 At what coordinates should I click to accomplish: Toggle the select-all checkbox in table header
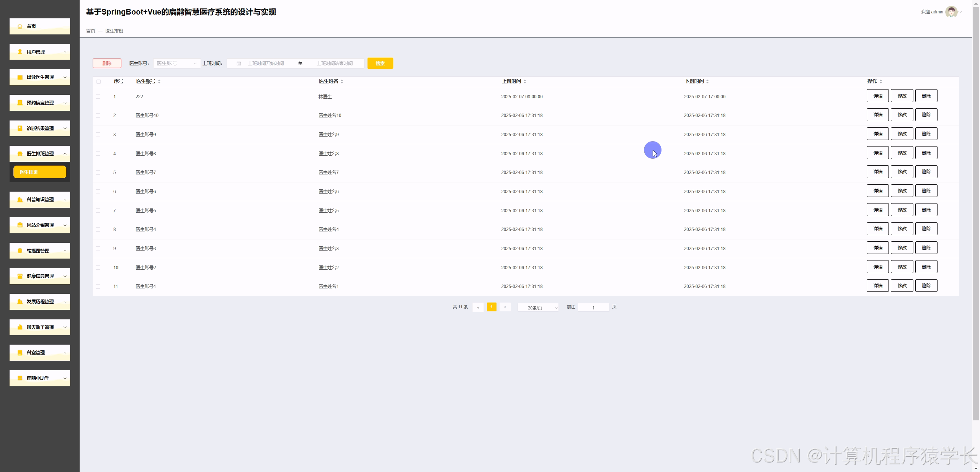point(98,81)
